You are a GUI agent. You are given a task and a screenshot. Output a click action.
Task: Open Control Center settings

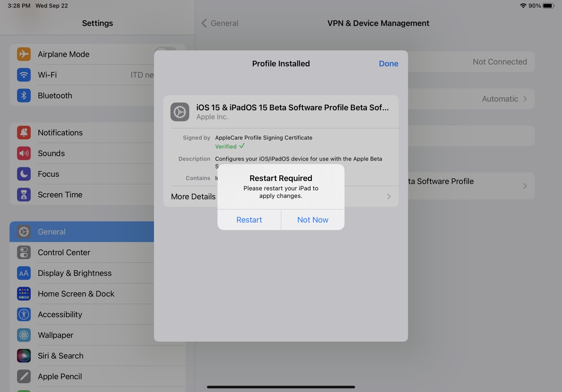coord(97,252)
